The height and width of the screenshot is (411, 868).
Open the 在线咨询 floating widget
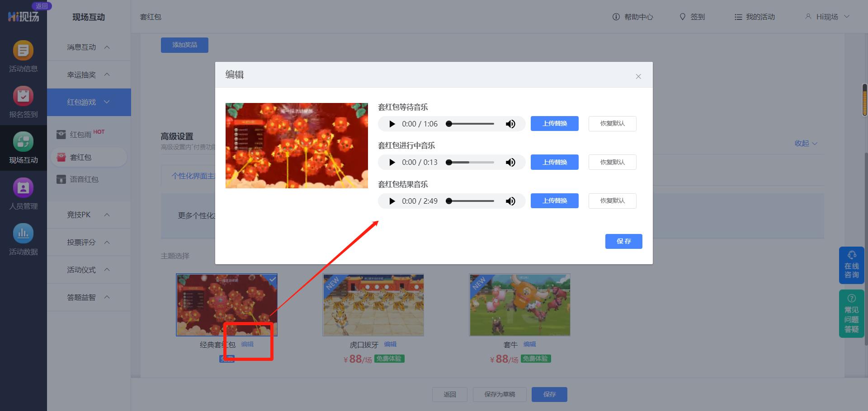(852, 265)
